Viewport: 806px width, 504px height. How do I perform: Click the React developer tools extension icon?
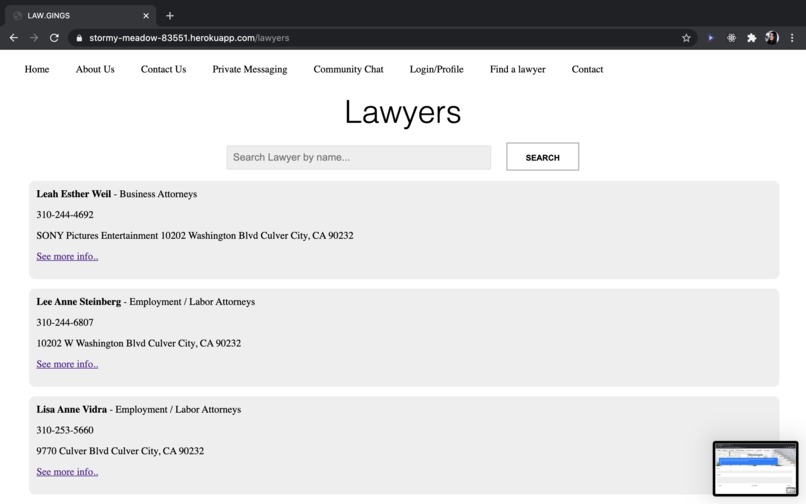click(x=731, y=38)
